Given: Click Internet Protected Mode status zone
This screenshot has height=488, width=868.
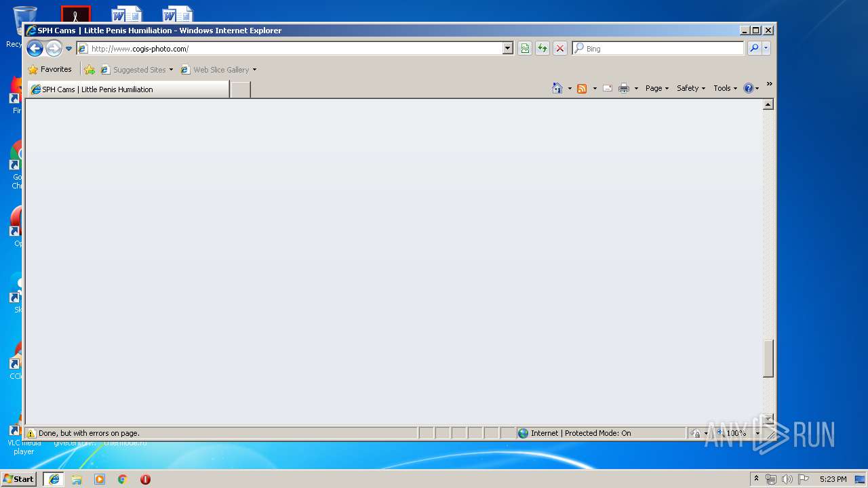Looking at the screenshot, I should (x=601, y=433).
